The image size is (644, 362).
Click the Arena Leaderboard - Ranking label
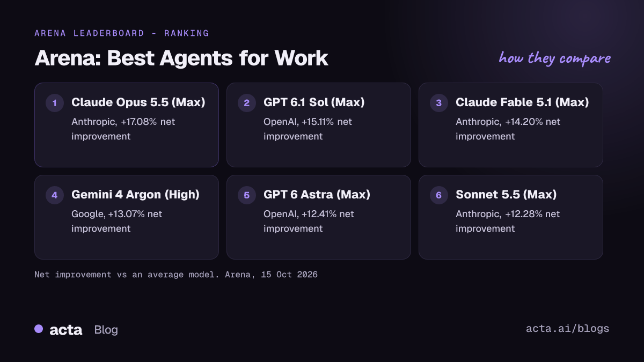pyautogui.click(x=122, y=33)
